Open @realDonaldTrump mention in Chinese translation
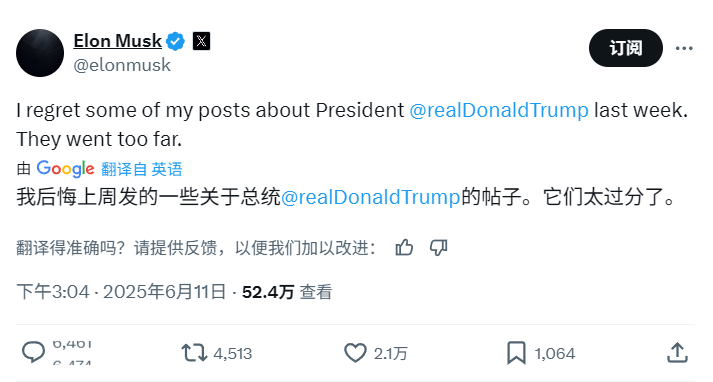The height and width of the screenshot is (382, 713). click(371, 197)
